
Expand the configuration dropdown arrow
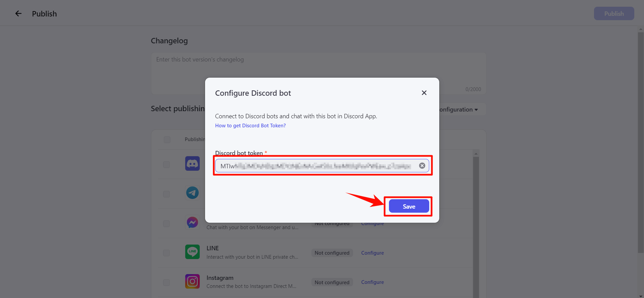(476, 110)
